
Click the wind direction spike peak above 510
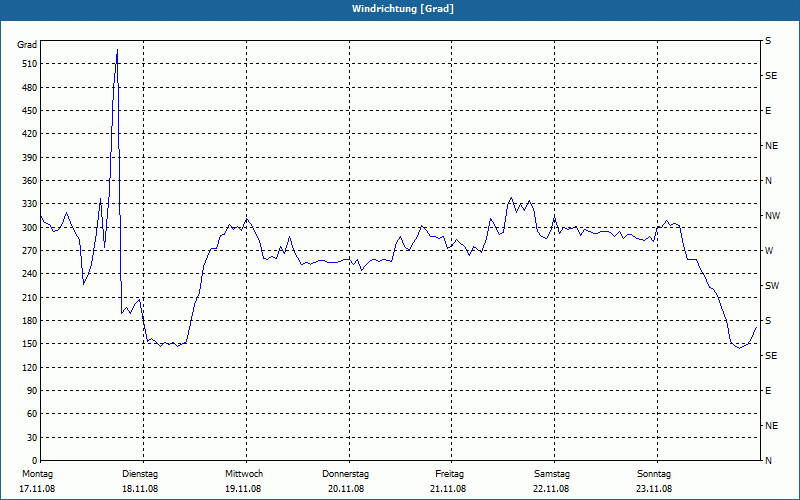pyautogui.click(x=117, y=50)
